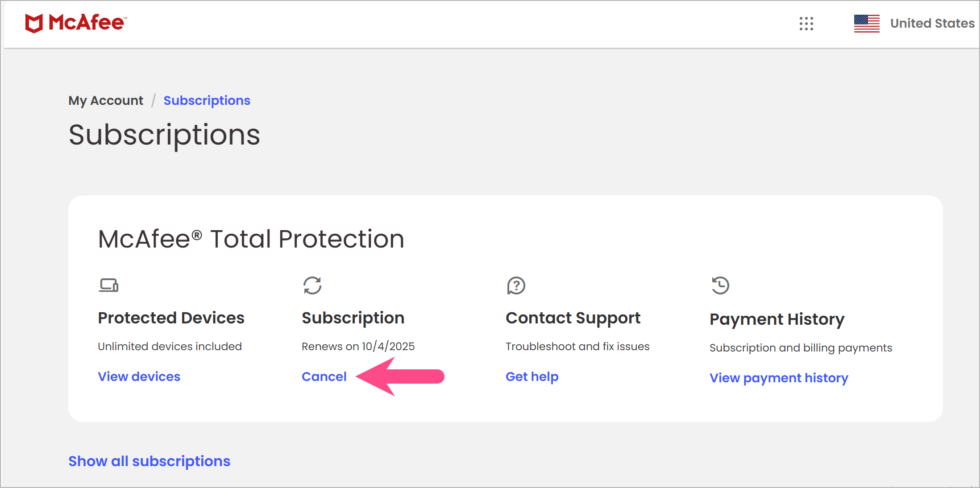This screenshot has height=488, width=980.
Task: Click the pink arrow pointing to Cancel
Action: click(x=400, y=376)
